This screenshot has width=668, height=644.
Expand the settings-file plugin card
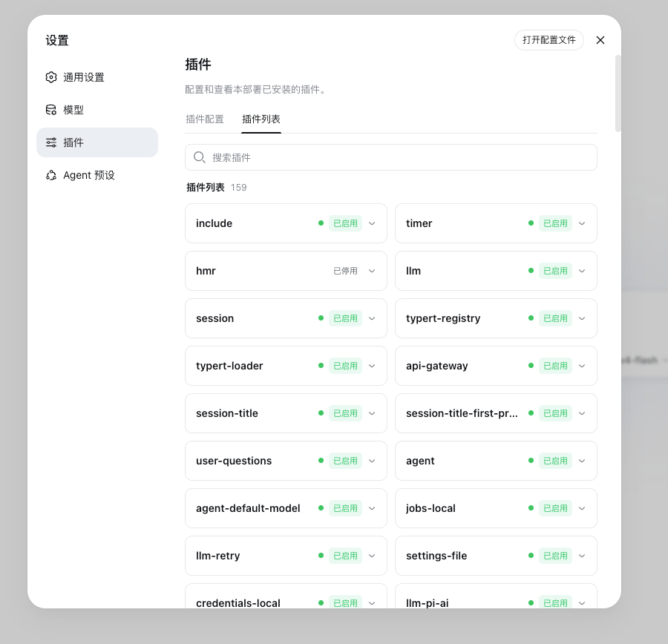(x=582, y=556)
